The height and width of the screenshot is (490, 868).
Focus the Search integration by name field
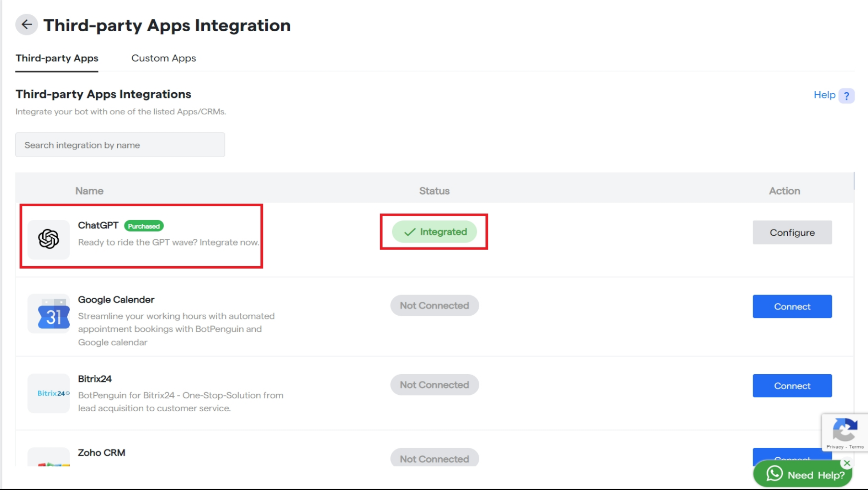[120, 145]
